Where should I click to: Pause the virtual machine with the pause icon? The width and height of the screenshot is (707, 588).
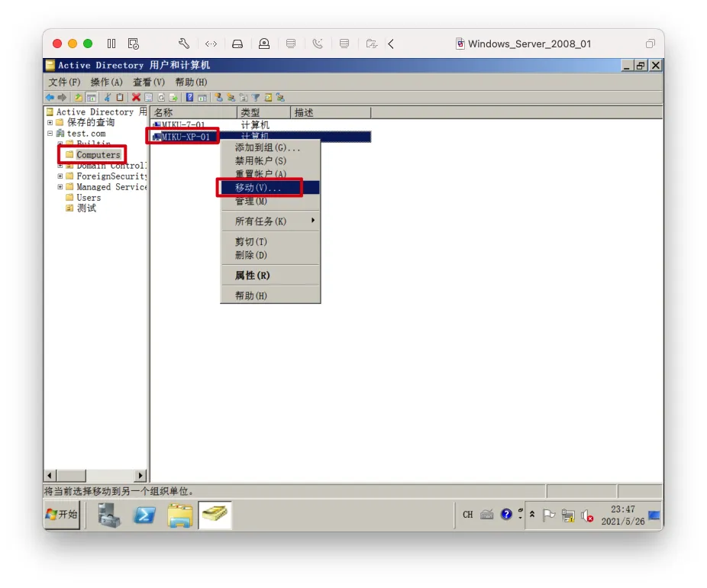tap(111, 44)
